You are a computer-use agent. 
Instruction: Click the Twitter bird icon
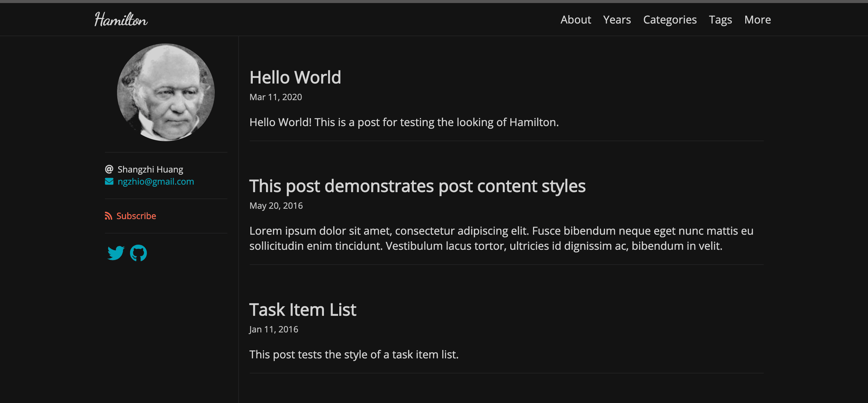pyautogui.click(x=116, y=253)
